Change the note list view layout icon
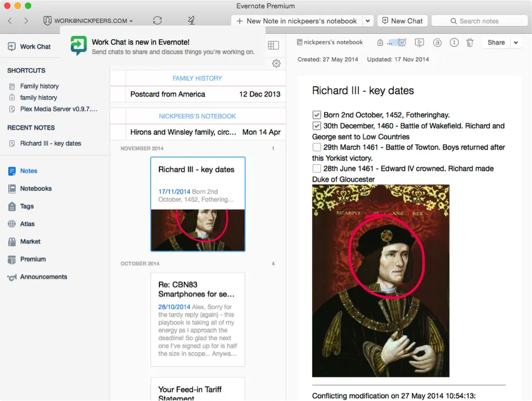Screen dimensions: 532x401 (273, 45)
